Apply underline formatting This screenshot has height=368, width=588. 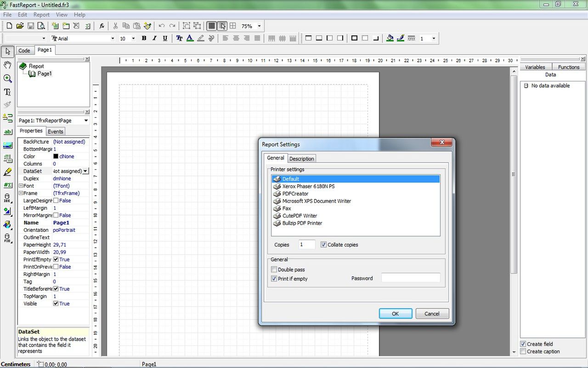click(165, 38)
